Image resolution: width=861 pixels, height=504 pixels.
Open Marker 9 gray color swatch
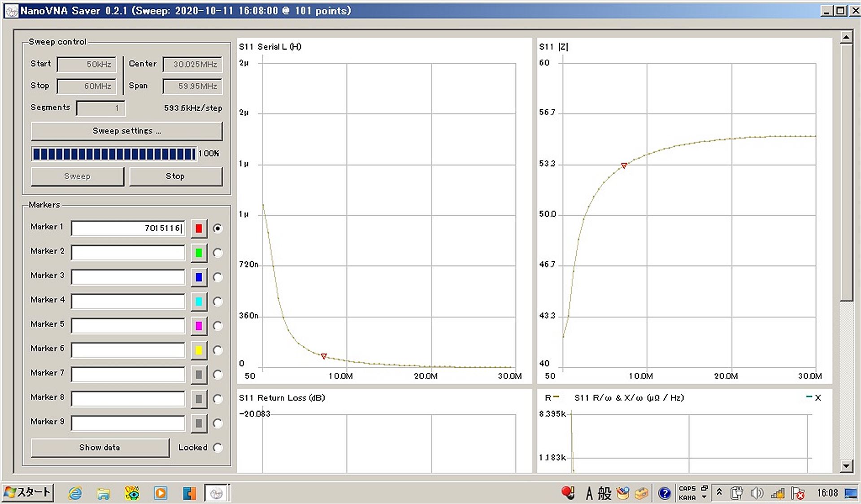pos(199,423)
